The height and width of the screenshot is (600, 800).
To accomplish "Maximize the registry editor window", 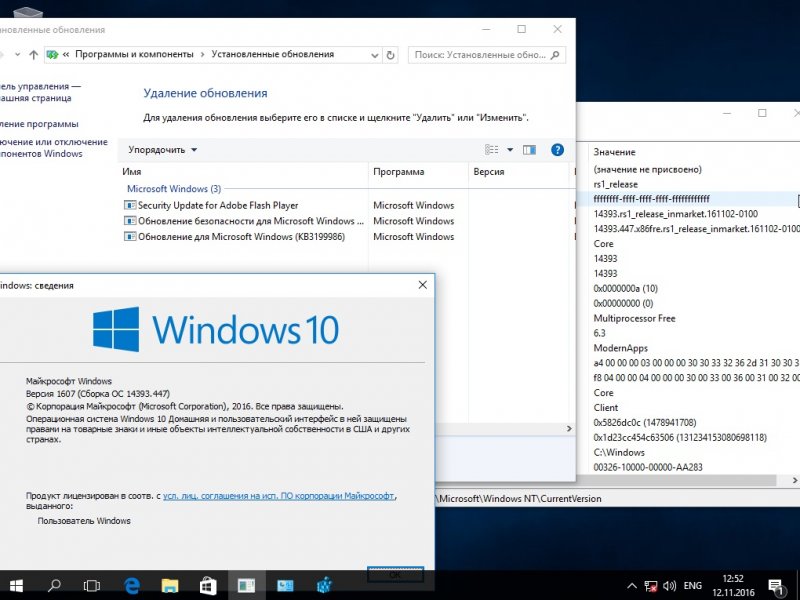I will click(762, 113).
